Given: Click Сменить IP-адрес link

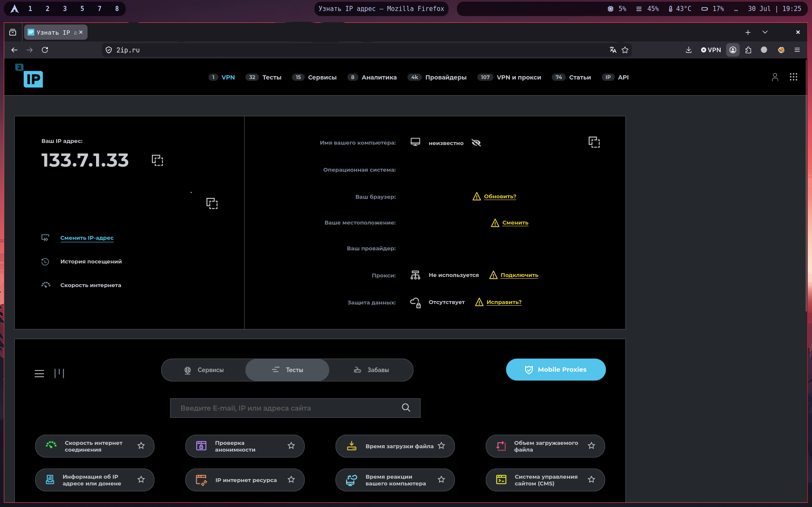Looking at the screenshot, I should tap(87, 238).
